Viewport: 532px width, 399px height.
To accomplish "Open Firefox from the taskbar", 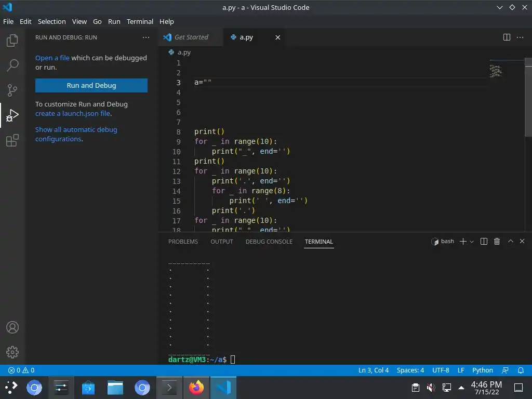I will click(x=196, y=388).
